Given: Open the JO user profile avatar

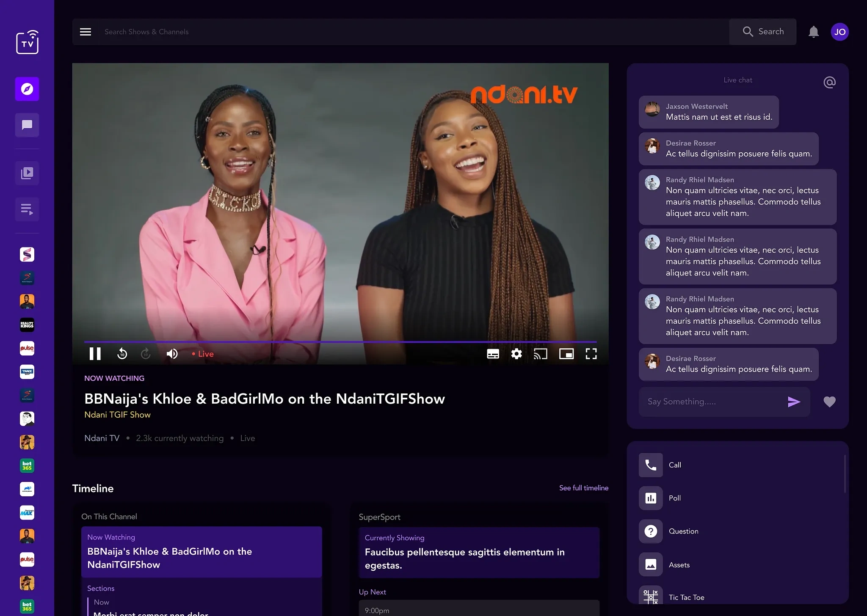Looking at the screenshot, I should (x=839, y=32).
